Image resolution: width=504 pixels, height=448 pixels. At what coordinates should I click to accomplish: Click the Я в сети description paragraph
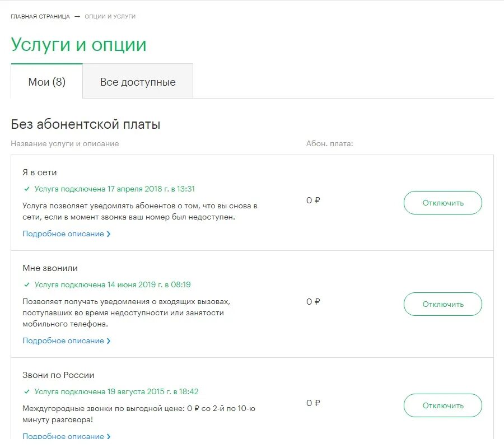coord(140,212)
